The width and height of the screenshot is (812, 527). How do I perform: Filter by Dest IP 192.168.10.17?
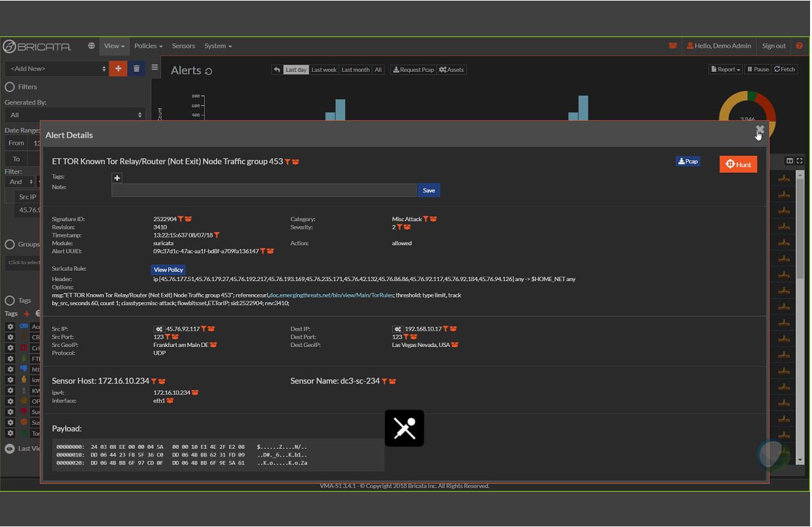pyautogui.click(x=445, y=329)
